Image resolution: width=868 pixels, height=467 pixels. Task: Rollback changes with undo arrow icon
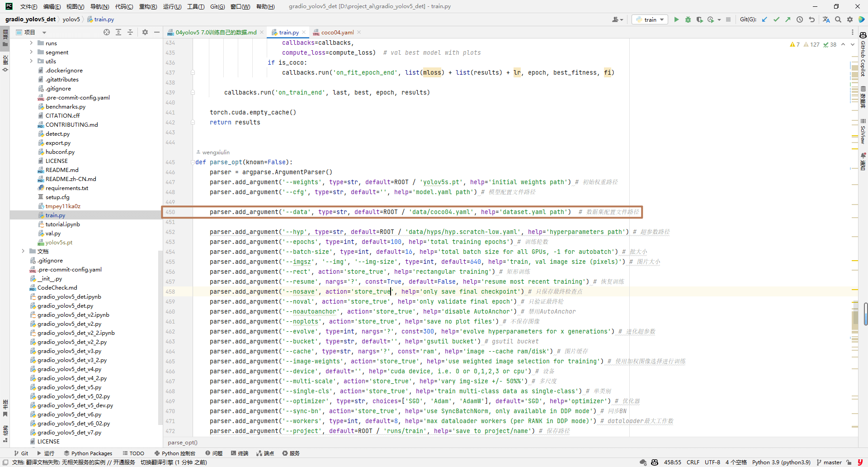[x=811, y=19]
